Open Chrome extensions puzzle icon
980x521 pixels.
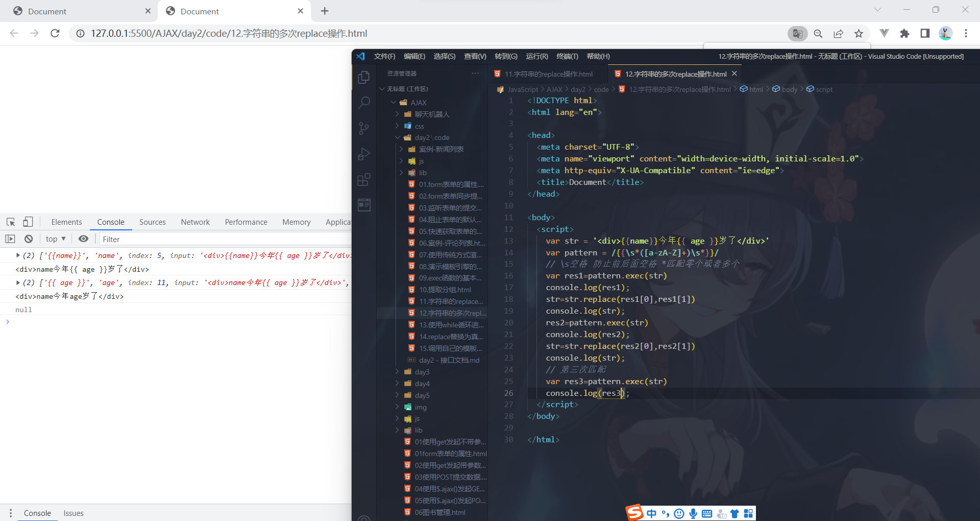[904, 33]
